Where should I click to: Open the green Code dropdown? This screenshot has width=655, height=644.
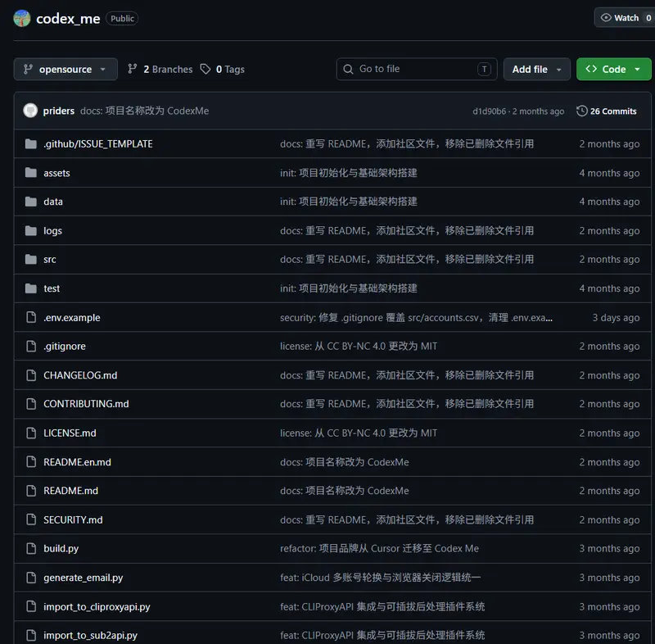point(613,69)
